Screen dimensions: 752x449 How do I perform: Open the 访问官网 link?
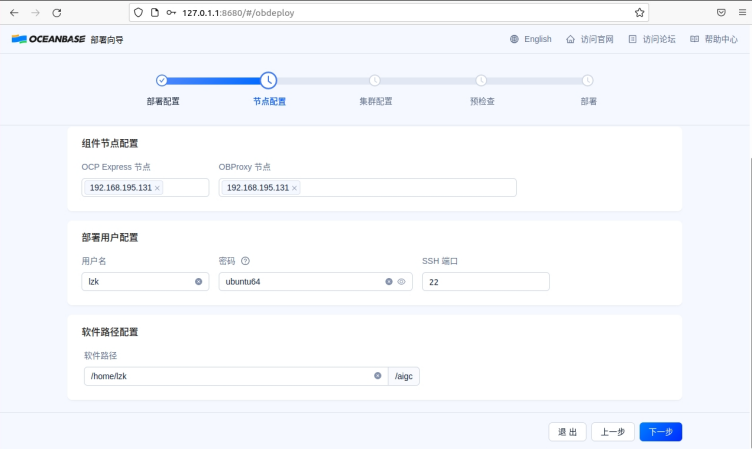tap(597, 39)
